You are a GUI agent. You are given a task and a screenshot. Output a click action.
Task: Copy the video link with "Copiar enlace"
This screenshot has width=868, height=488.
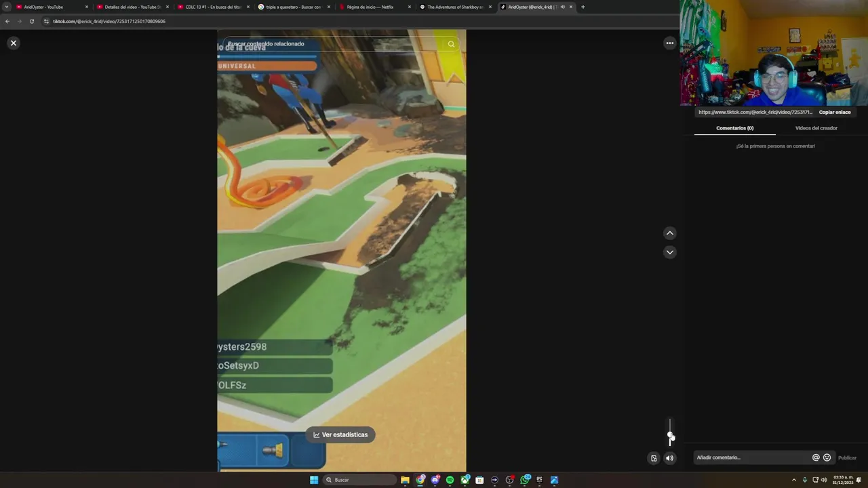pos(835,113)
